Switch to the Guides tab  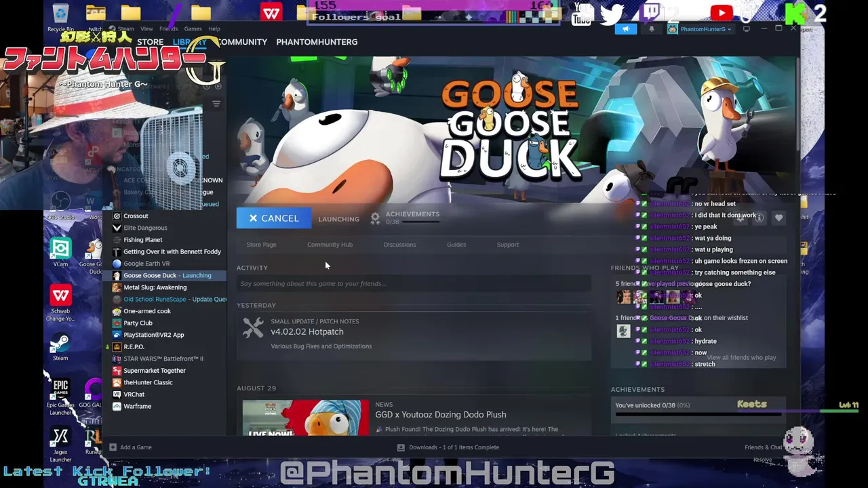tap(456, 245)
